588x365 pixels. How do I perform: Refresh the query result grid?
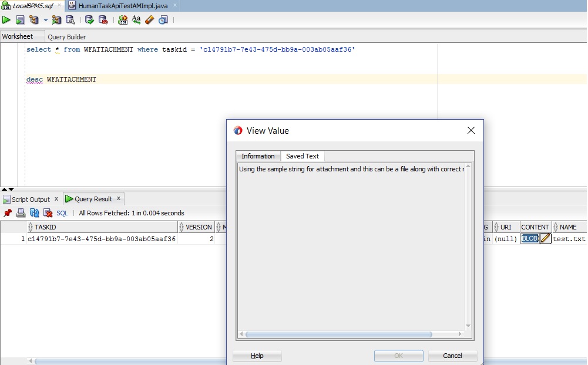pos(35,213)
